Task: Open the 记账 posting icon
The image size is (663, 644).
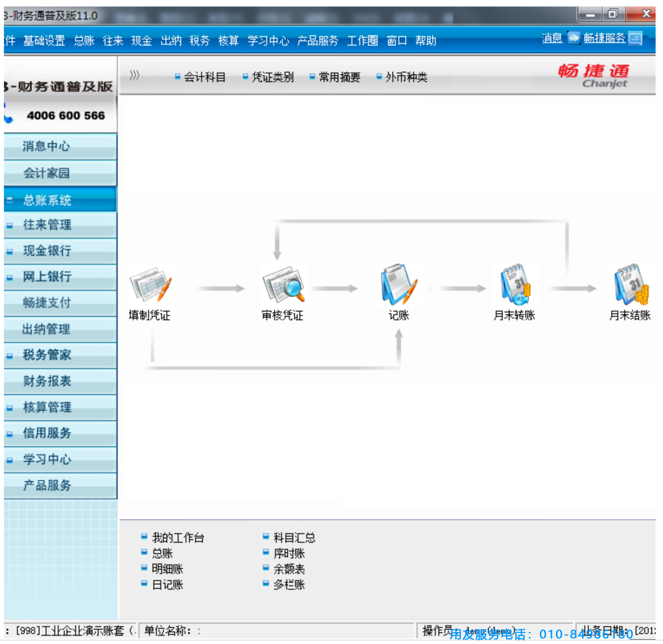Action: (399, 285)
